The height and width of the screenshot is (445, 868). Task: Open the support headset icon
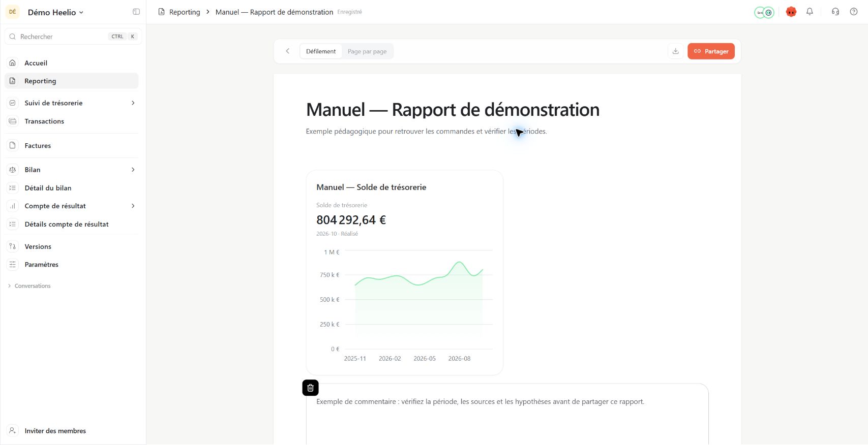[835, 12]
